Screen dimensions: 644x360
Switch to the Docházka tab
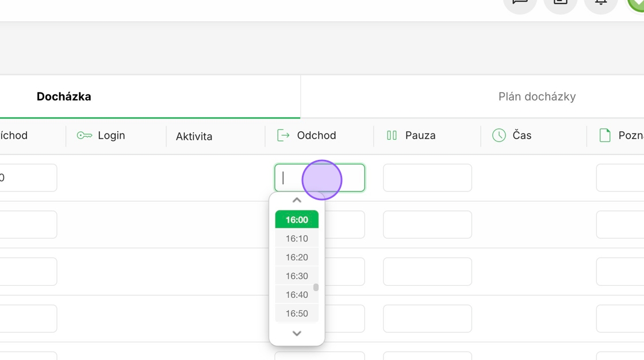pyautogui.click(x=64, y=97)
